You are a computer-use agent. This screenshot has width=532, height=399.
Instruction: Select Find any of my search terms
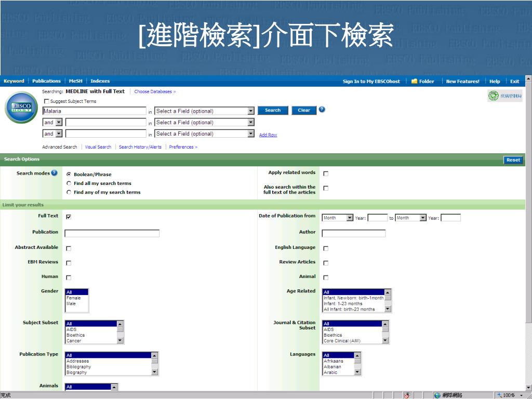pyautogui.click(x=69, y=192)
